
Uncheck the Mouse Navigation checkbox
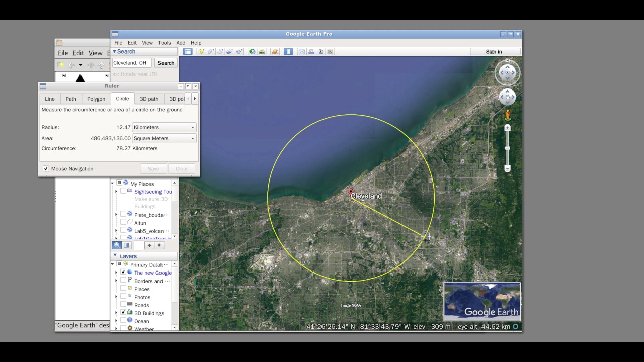point(46,169)
